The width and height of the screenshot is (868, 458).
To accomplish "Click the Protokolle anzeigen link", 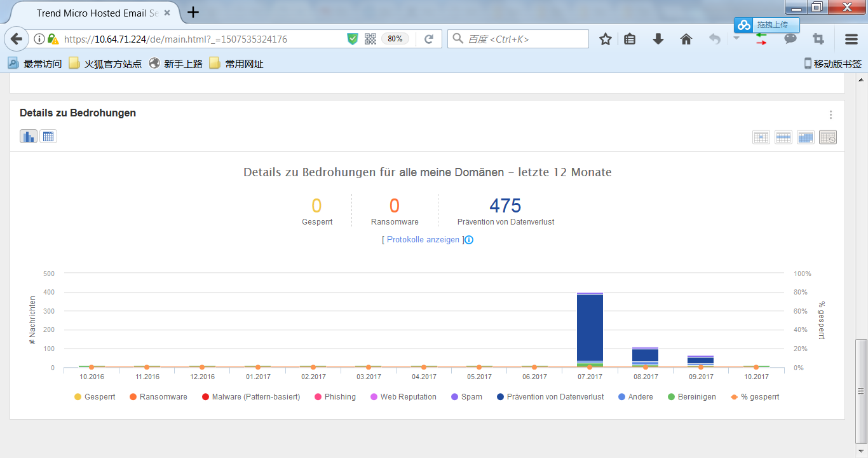I will [423, 240].
